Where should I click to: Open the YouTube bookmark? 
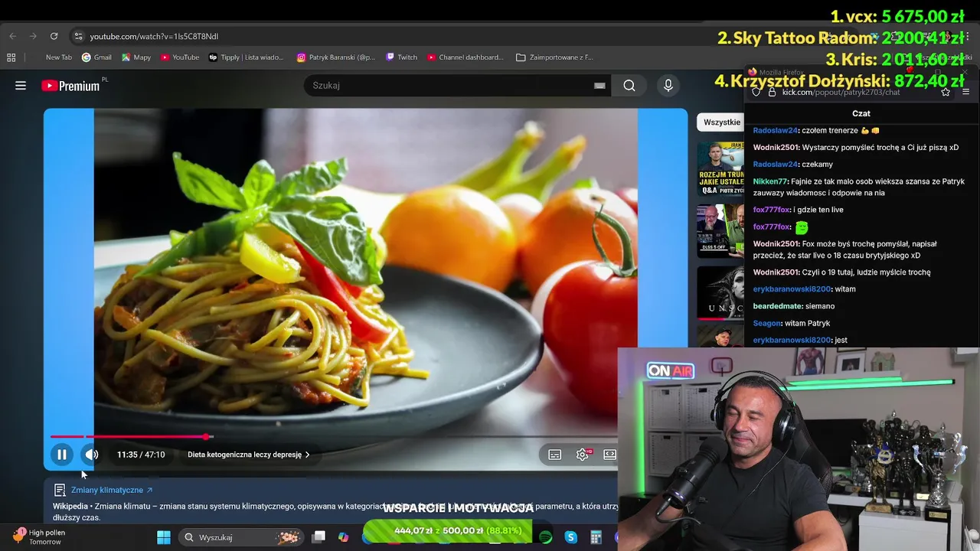tap(180, 57)
